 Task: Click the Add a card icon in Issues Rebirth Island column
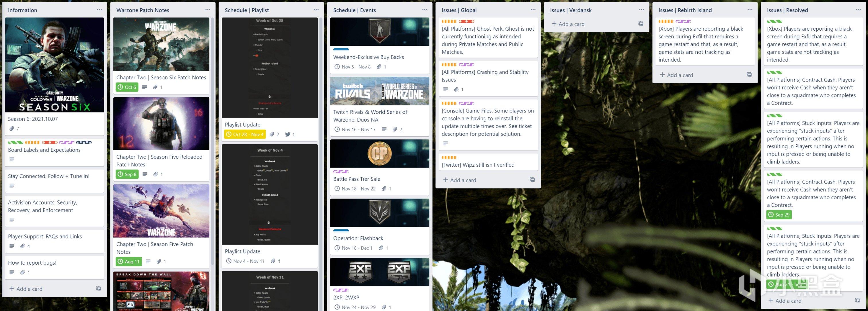pyautogui.click(x=675, y=74)
